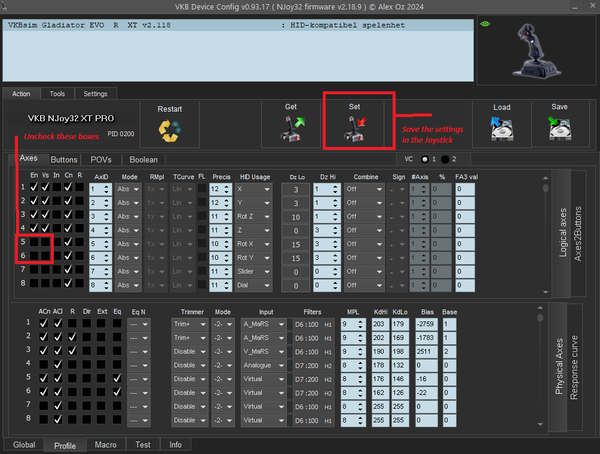Toggle the En checkbox for axis 5
Viewport: 600px width, 454px height.
click(34, 242)
